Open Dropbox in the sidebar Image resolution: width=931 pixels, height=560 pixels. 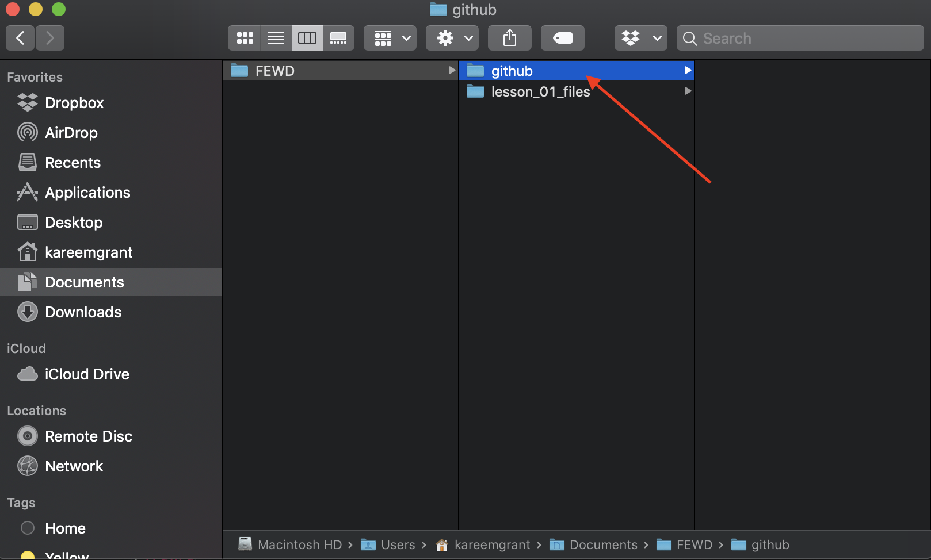point(111,103)
